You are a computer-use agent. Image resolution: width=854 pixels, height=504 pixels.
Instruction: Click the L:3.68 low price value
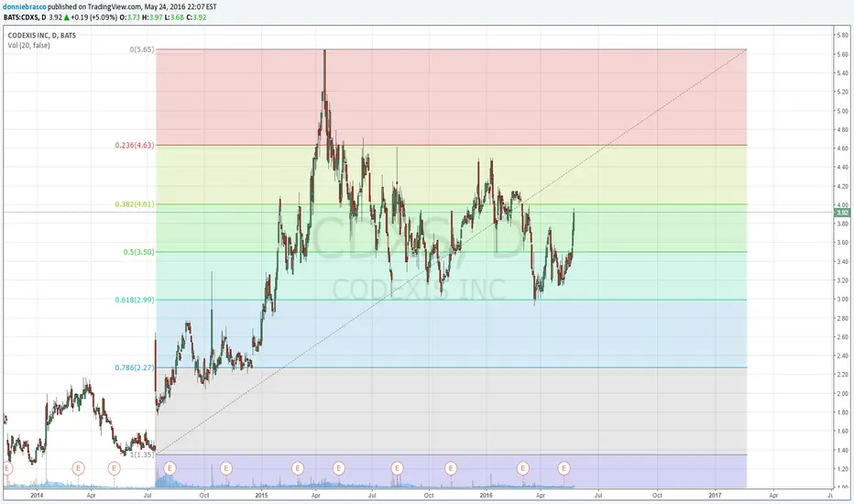coord(174,16)
